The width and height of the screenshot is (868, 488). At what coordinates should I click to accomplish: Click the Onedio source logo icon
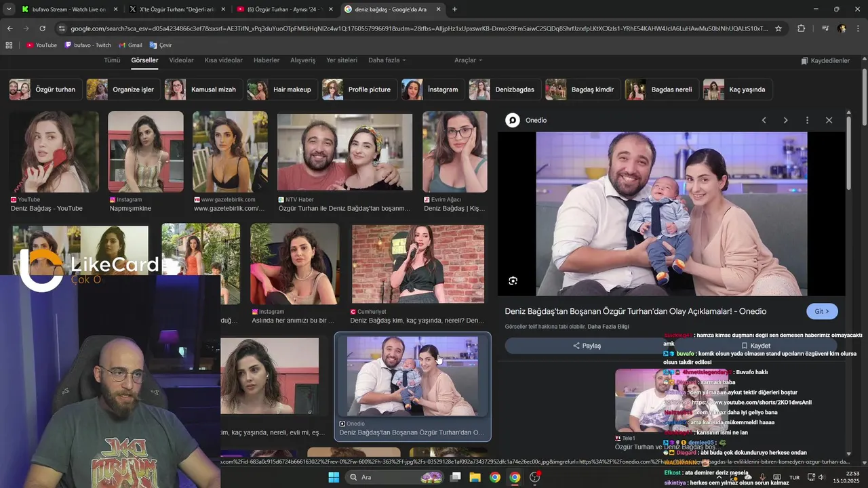[513, 120]
